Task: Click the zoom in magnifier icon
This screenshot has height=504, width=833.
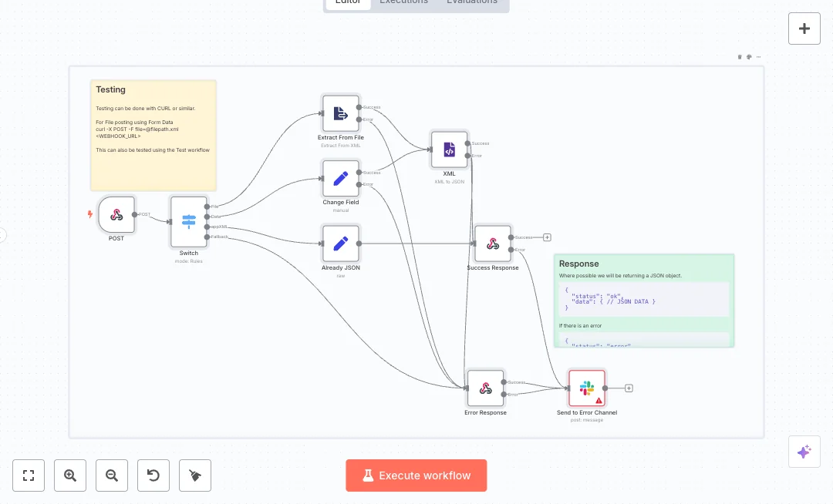Action: coord(70,475)
